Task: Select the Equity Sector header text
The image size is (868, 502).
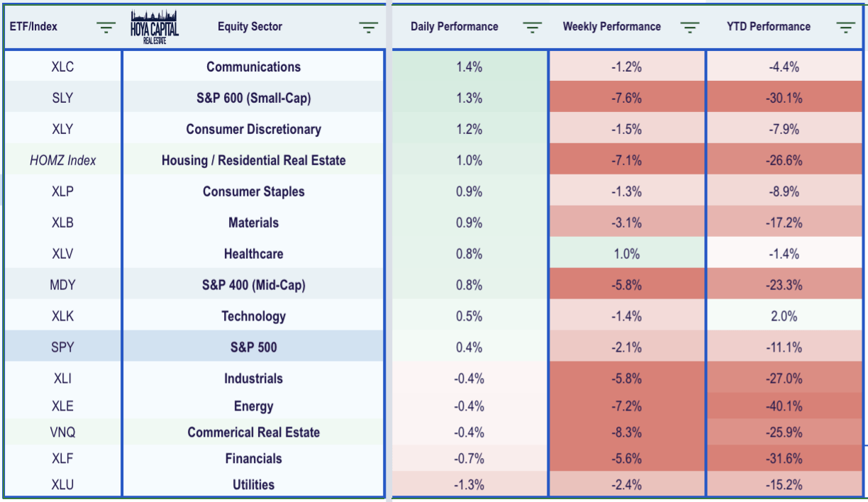Action: (250, 27)
